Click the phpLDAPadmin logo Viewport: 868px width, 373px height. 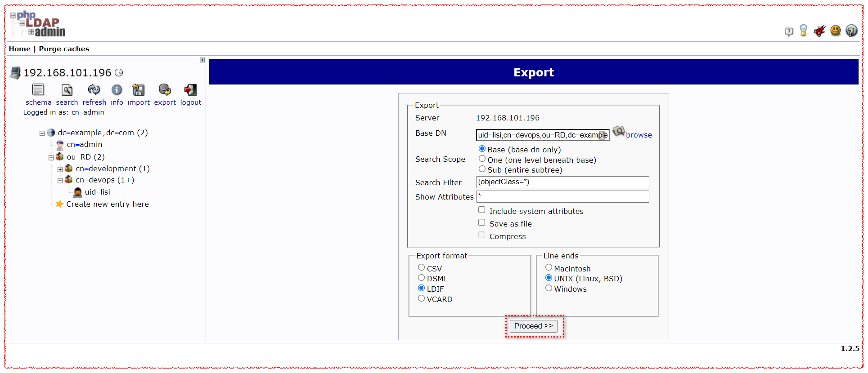coord(38,24)
